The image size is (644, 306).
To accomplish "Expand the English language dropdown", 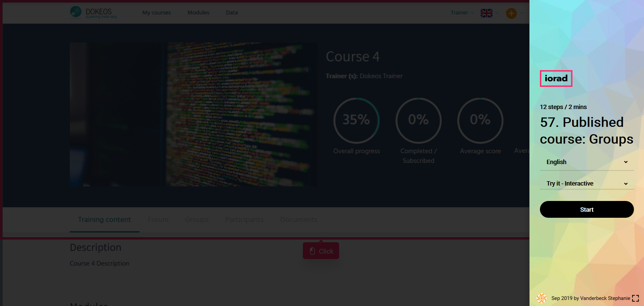I will tap(586, 162).
